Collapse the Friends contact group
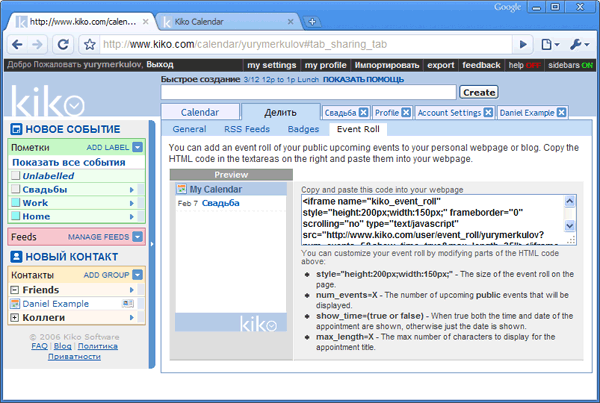This screenshot has width=600, height=403. coord(15,290)
